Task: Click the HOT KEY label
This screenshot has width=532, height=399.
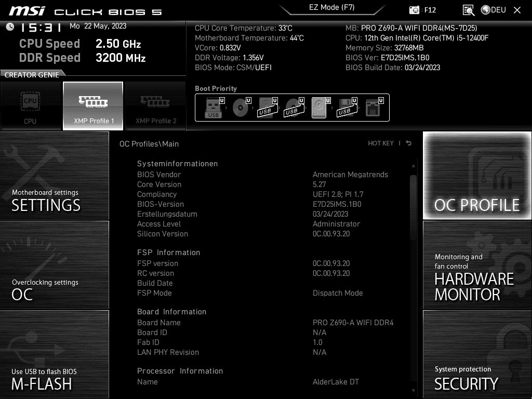Action: 381,143
